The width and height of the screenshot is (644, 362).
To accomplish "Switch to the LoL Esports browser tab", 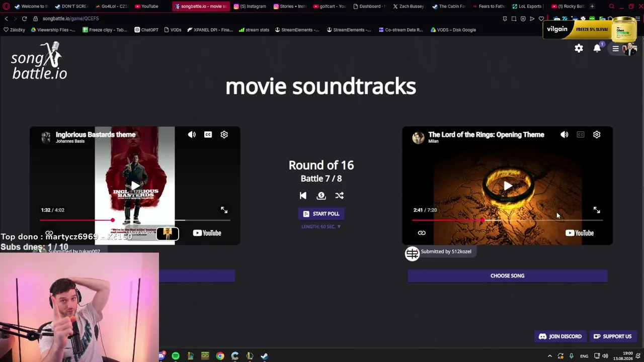I will click(x=526, y=7).
